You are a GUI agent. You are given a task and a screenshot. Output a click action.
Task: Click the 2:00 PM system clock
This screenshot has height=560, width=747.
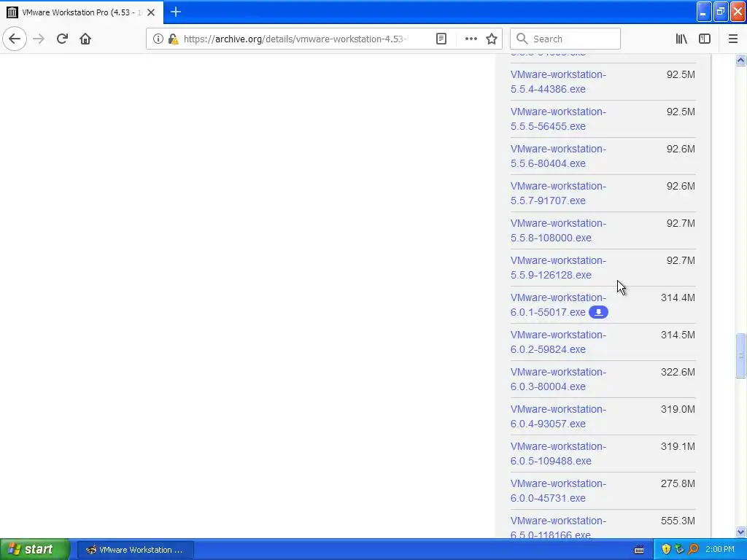[x=720, y=549]
